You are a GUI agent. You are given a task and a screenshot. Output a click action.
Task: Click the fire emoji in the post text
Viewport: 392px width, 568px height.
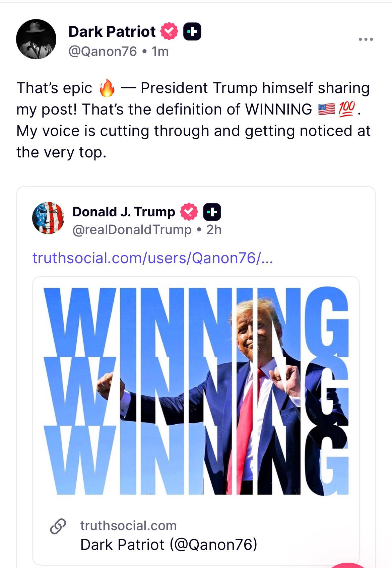[x=107, y=88]
